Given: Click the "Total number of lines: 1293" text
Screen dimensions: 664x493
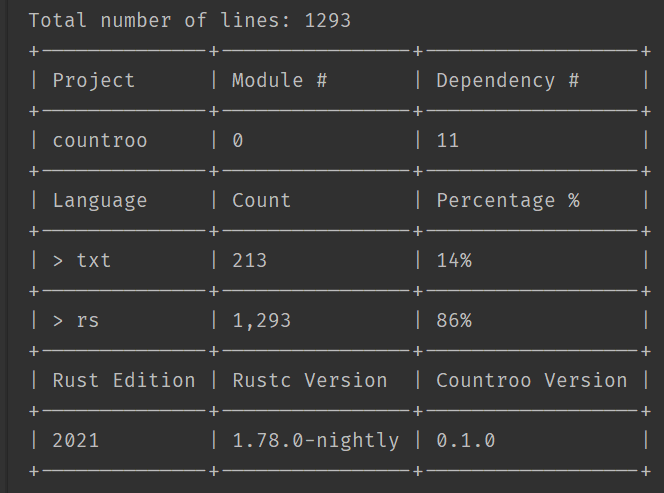Looking at the screenshot, I should pos(189,20).
